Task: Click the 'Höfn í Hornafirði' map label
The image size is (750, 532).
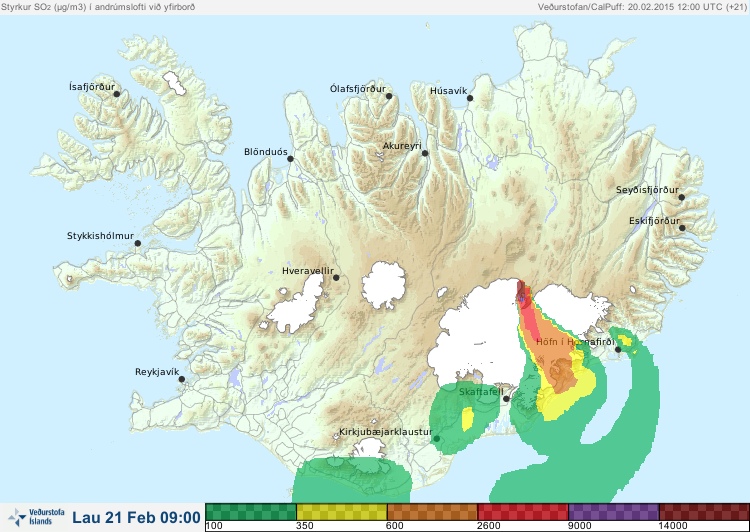Action: click(x=575, y=342)
